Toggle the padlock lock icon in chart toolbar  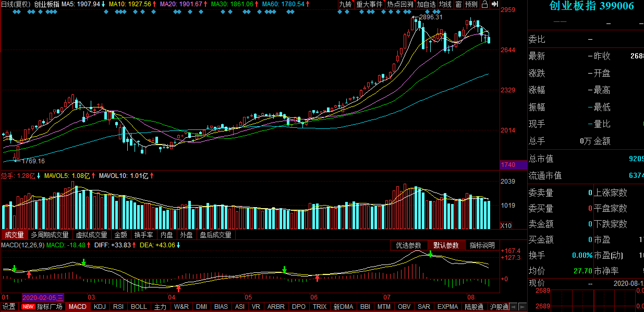pos(485,4)
